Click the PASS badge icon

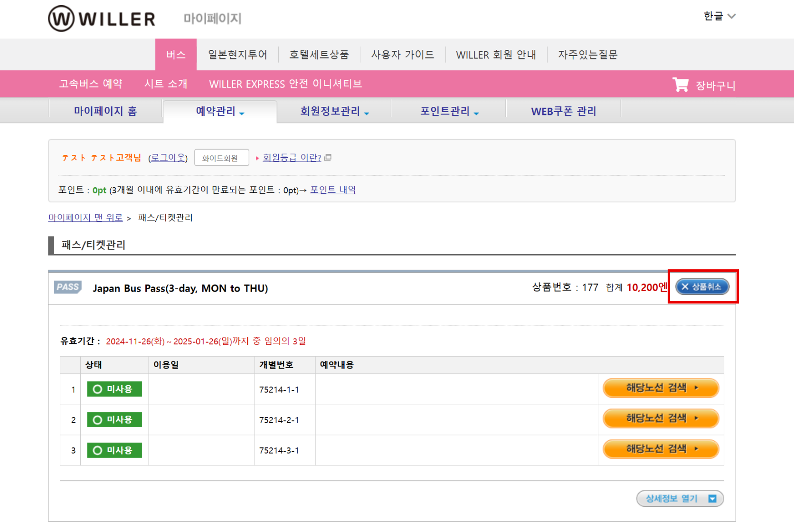click(68, 287)
